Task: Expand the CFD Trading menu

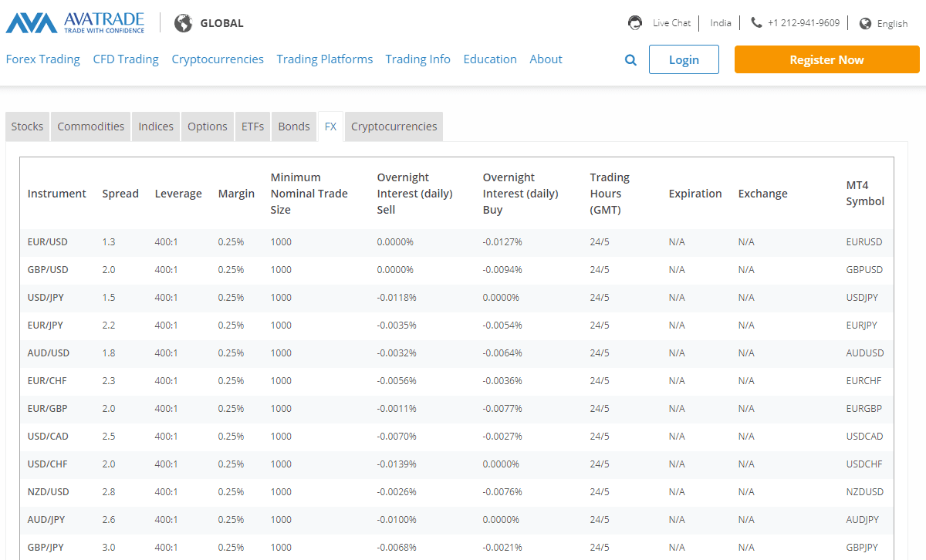Action: (x=126, y=59)
